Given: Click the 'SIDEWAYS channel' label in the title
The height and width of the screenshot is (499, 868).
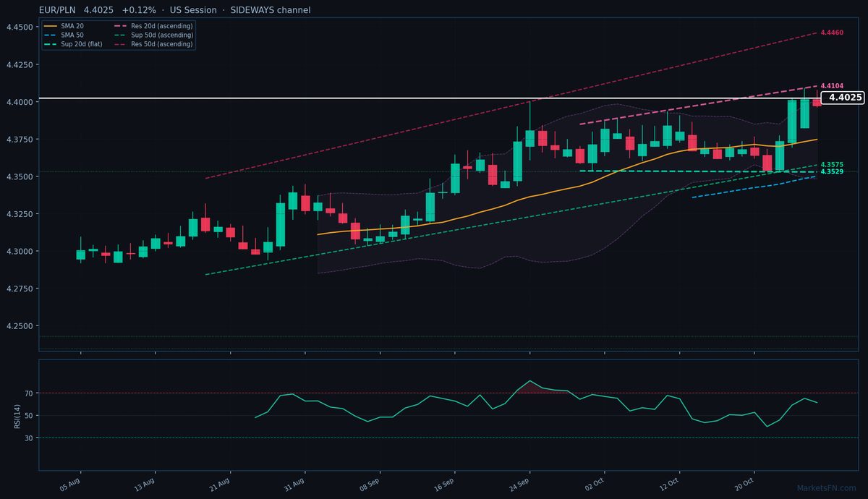Looking at the screenshot, I should 271,10.
